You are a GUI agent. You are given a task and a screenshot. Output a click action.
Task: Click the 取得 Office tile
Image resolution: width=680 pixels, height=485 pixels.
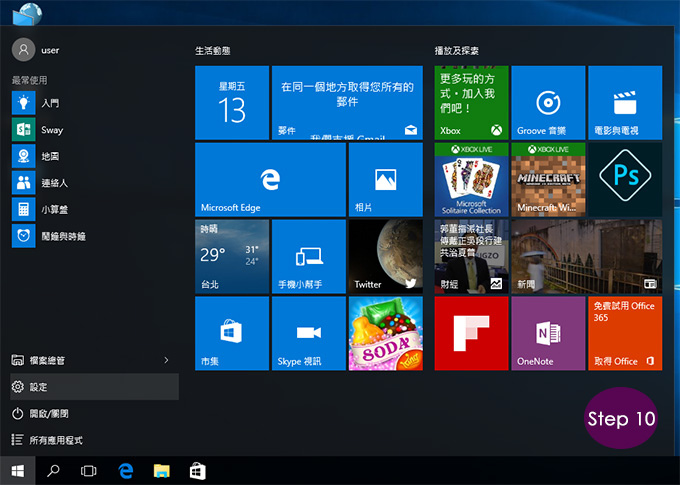click(x=625, y=334)
